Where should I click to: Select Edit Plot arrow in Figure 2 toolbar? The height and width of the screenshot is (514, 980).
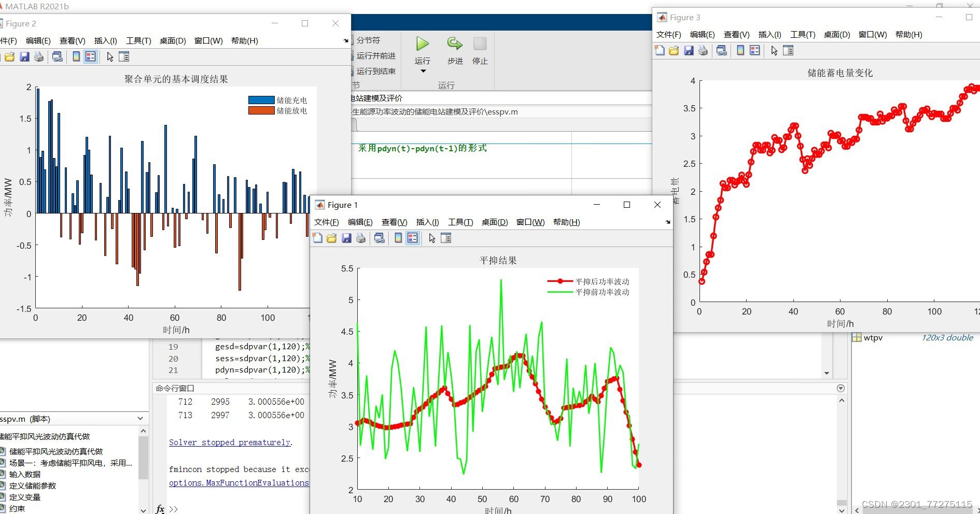click(110, 57)
